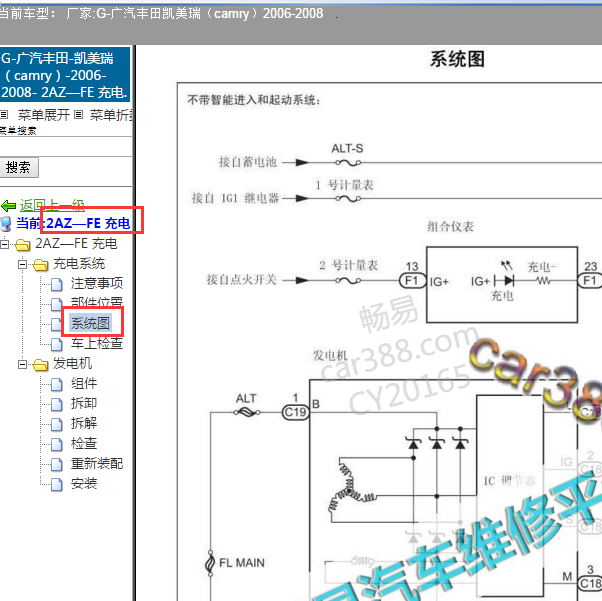Screen dimensions: 602x601
Task: Click the 充电系统 folder icon
Action: [41, 265]
